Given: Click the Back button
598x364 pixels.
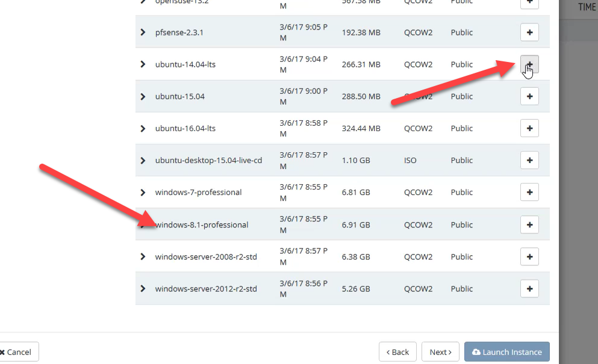Looking at the screenshot, I should (397, 352).
